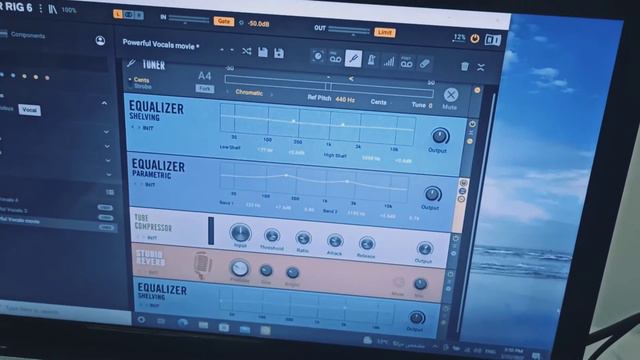Click the Fork button in Tuner
640x360 pixels.
pos(204,88)
